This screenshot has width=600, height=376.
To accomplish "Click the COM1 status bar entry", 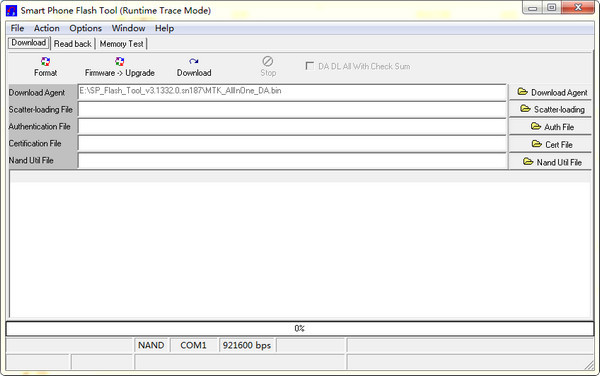I will click(x=193, y=345).
